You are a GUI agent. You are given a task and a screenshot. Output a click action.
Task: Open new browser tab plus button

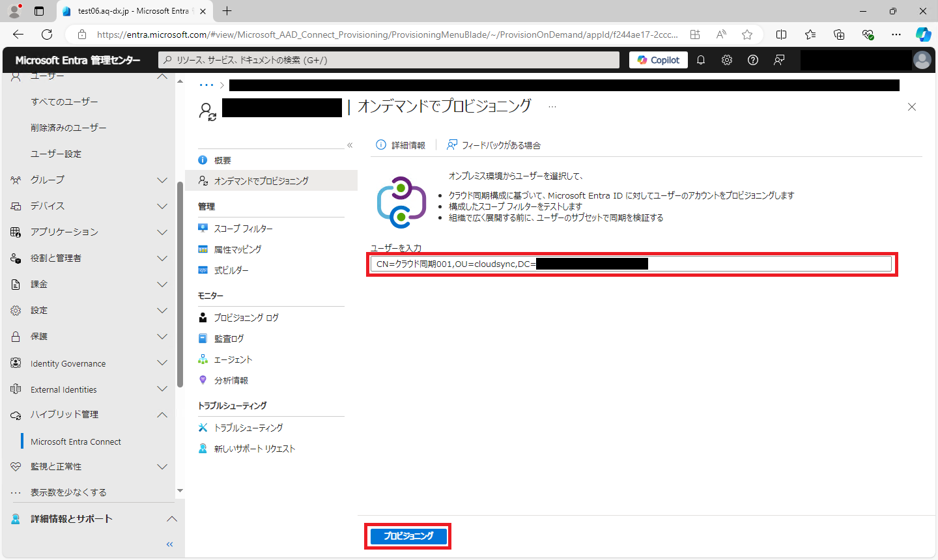(227, 11)
